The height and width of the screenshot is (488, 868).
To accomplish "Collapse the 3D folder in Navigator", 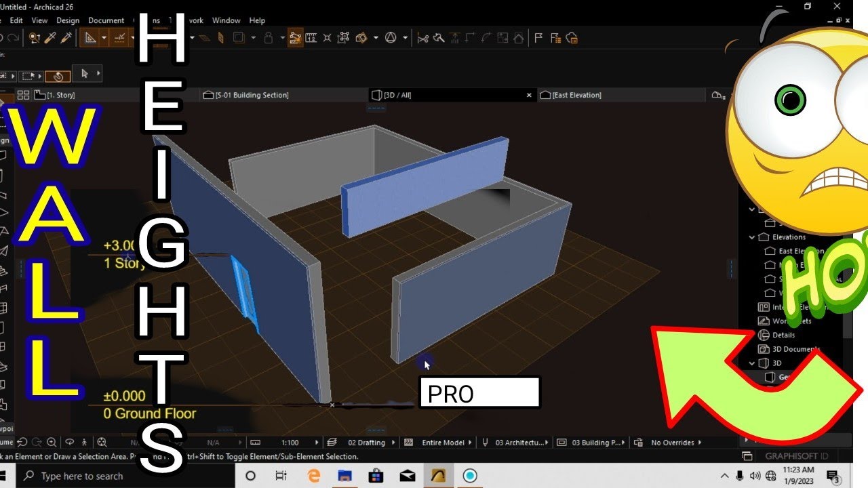I will click(751, 363).
